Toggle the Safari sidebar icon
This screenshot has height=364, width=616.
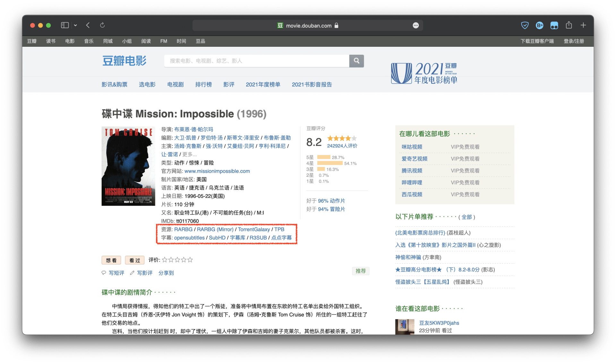click(65, 25)
